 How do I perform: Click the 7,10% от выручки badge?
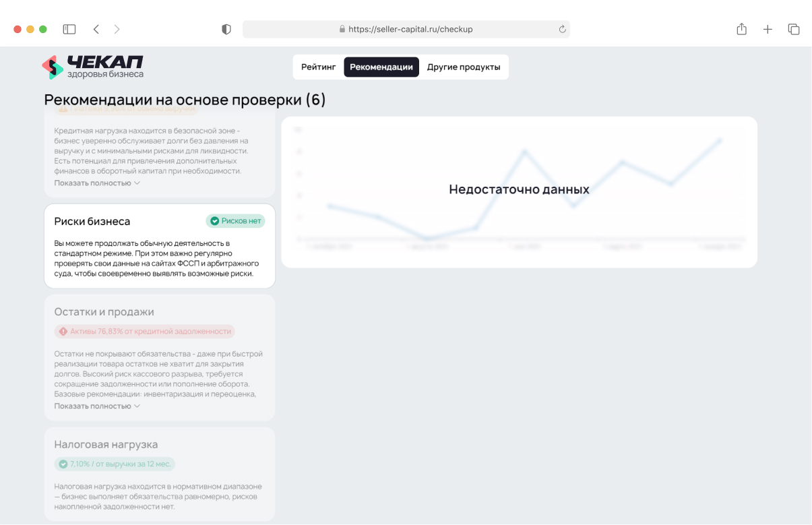pos(115,464)
